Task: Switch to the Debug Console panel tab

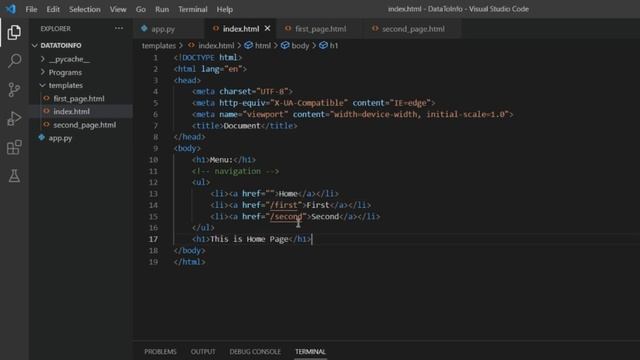Action: click(x=255, y=351)
